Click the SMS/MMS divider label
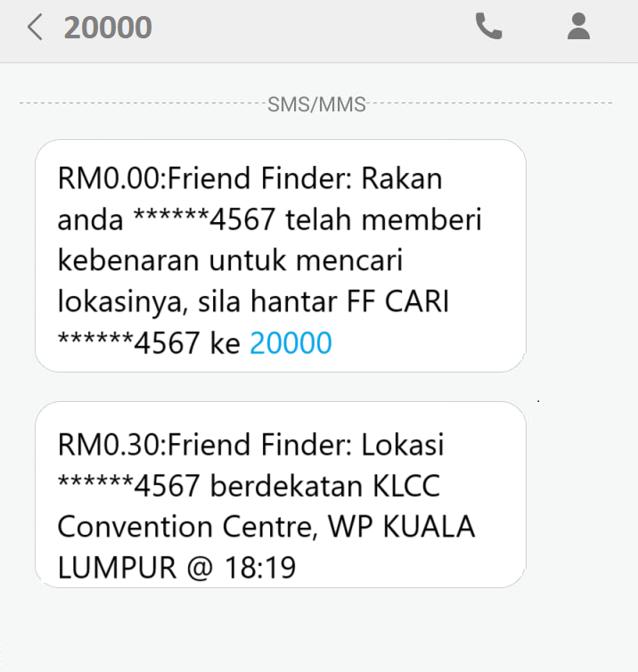This screenshot has width=638, height=672. pos(316,104)
